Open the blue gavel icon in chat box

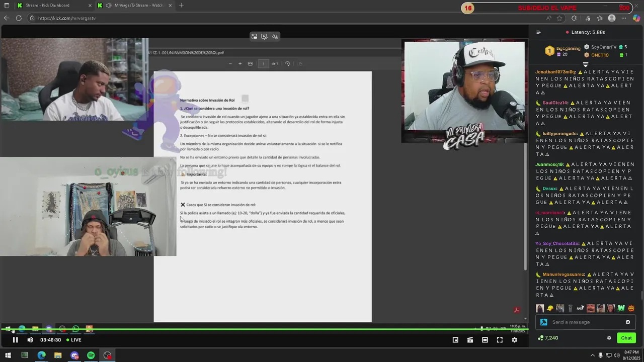coord(543,322)
